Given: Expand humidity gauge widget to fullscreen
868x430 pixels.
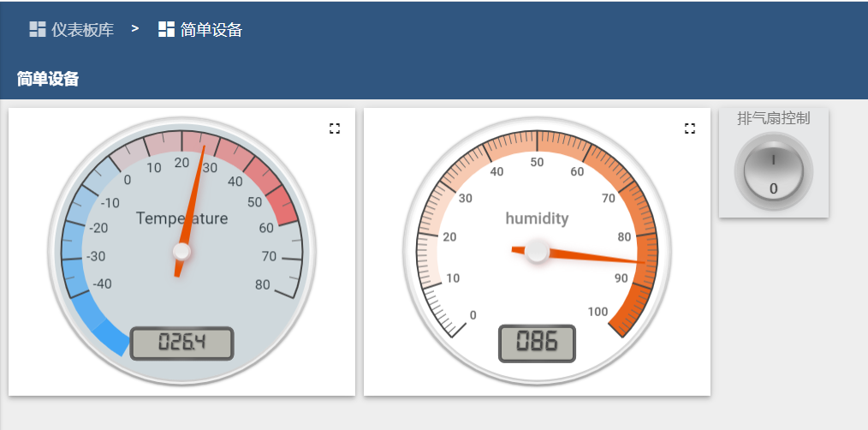Looking at the screenshot, I should coord(690,128).
